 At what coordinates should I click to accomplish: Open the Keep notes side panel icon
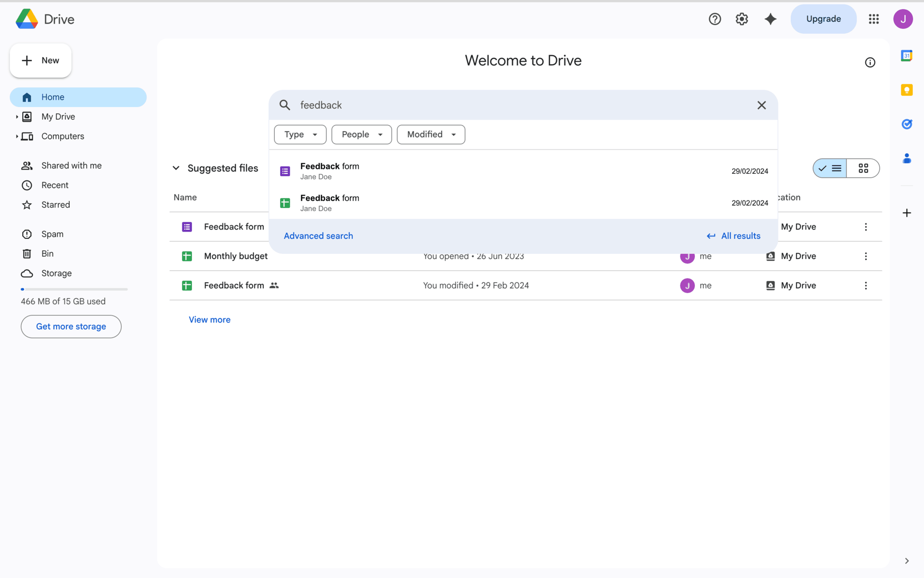(x=907, y=90)
